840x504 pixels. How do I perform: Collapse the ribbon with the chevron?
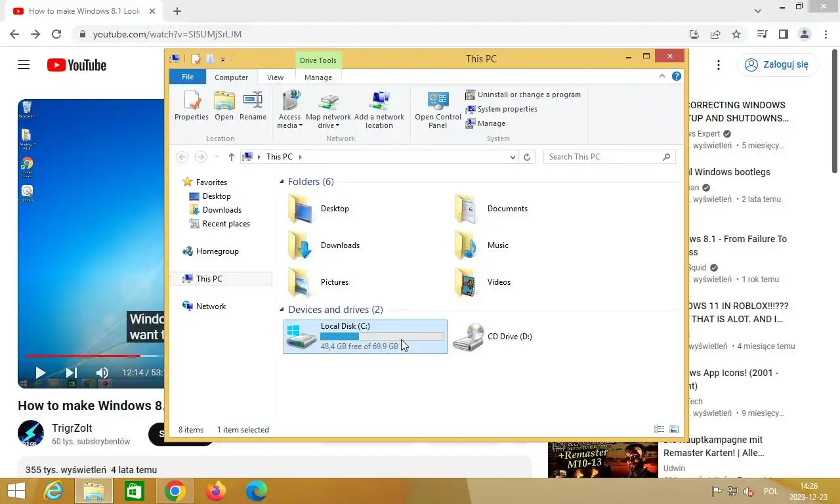pos(662,76)
